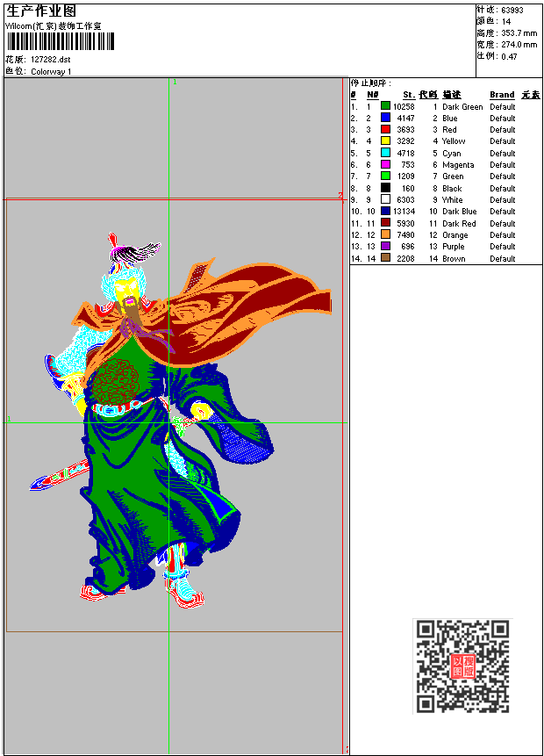544x756 pixels.
Task: Select the White color swatch
Action: point(385,199)
